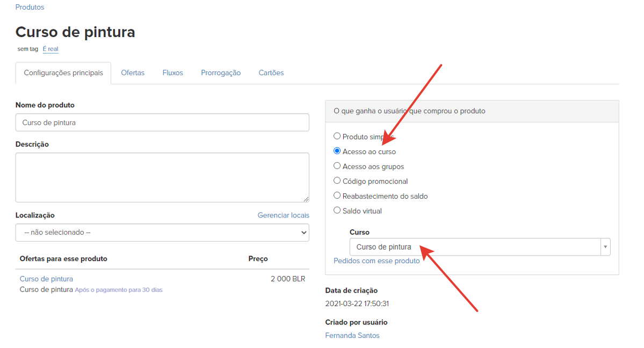The image size is (644, 348).
Task: Click the É real status link
Action: (x=50, y=49)
